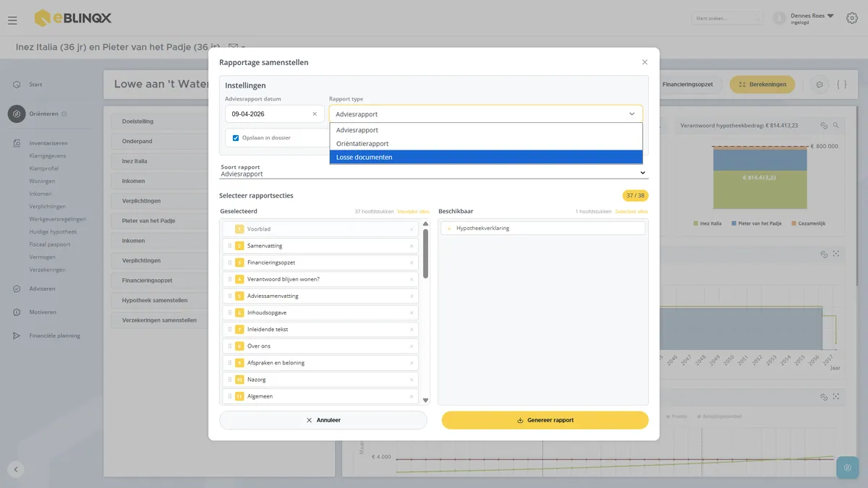Viewport: 868px width, 488px height.
Task: Click Genereer rapport button
Action: (x=545, y=420)
